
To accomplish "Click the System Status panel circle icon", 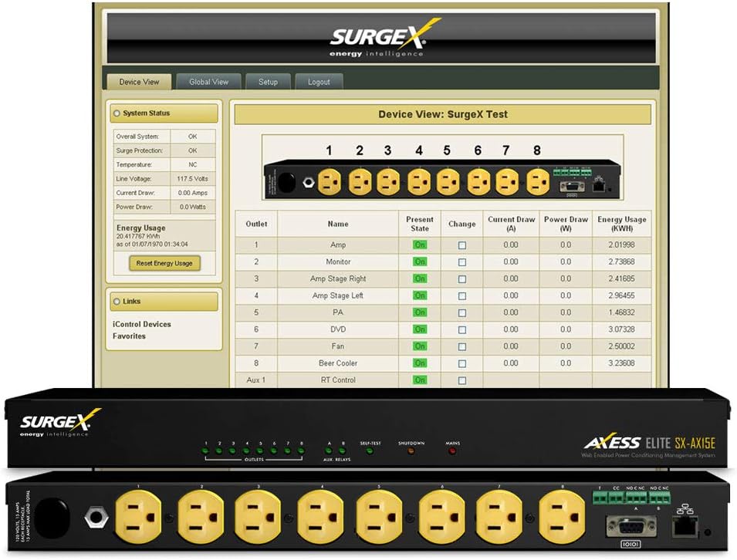I will pyautogui.click(x=117, y=113).
